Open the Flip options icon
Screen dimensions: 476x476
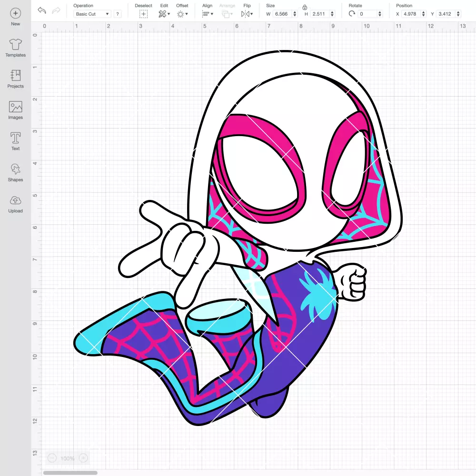[245, 14]
